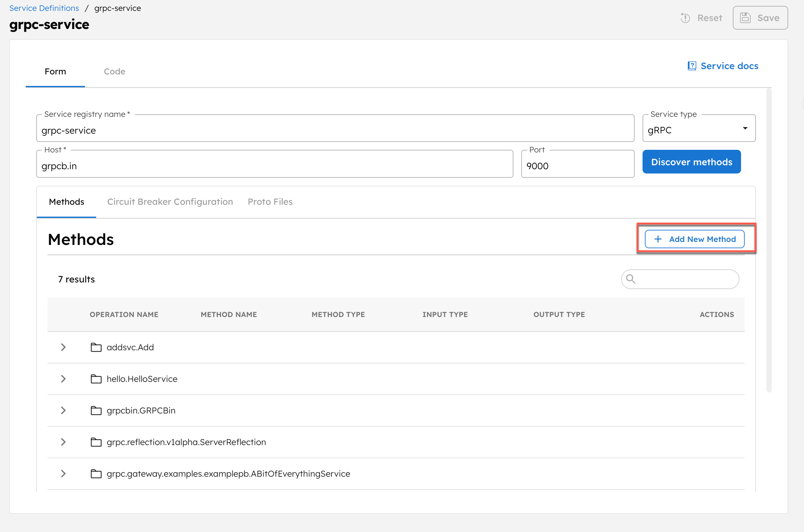This screenshot has height=532, width=804.
Task: Open the Service docs link
Action: [x=723, y=66]
